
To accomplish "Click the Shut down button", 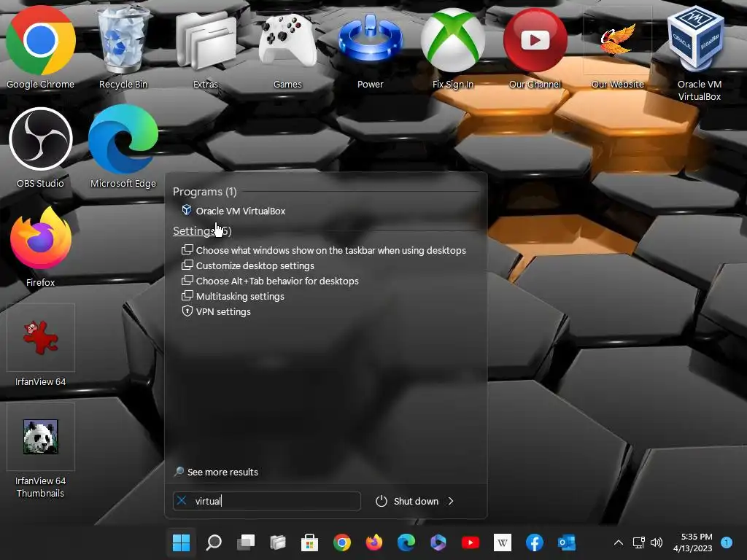I will pyautogui.click(x=407, y=501).
